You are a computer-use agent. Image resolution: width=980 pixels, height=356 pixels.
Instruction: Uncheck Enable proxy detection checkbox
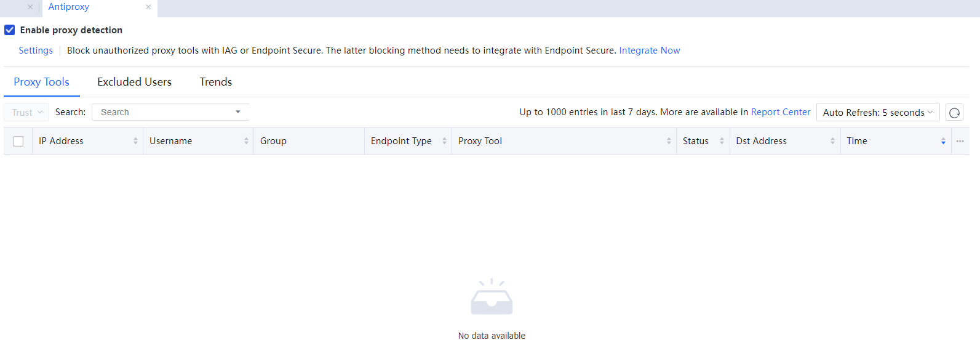(10, 30)
